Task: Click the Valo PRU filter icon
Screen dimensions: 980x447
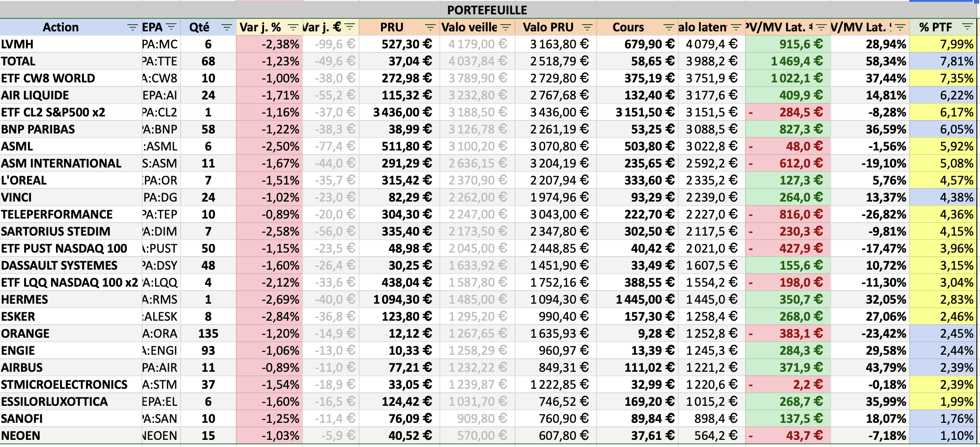Action: pyautogui.click(x=587, y=27)
